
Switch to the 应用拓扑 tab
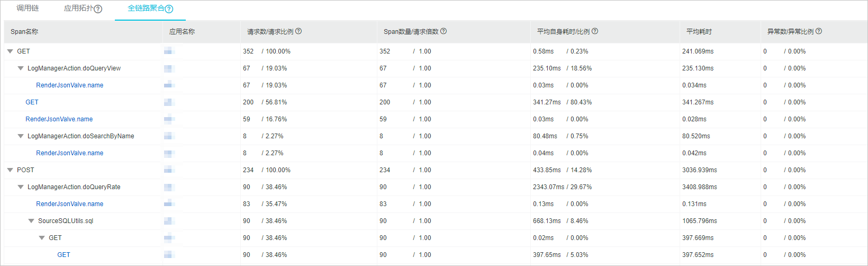click(78, 8)
